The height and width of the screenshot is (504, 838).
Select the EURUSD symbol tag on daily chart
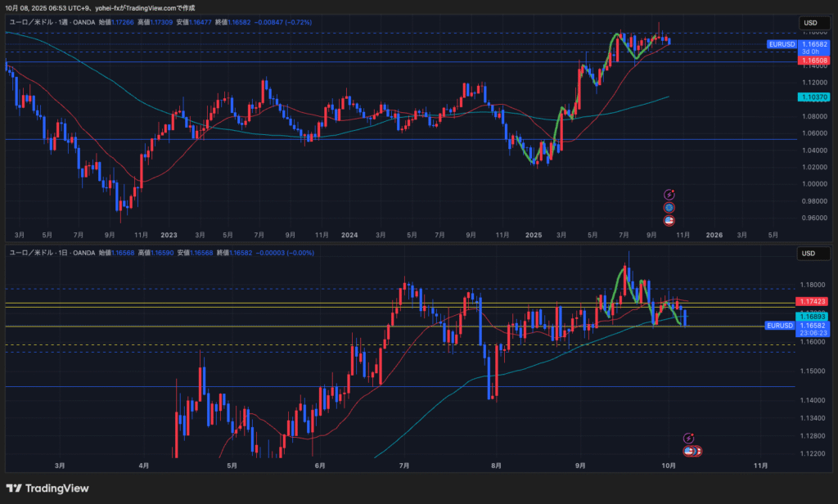(x=779, y=326)
